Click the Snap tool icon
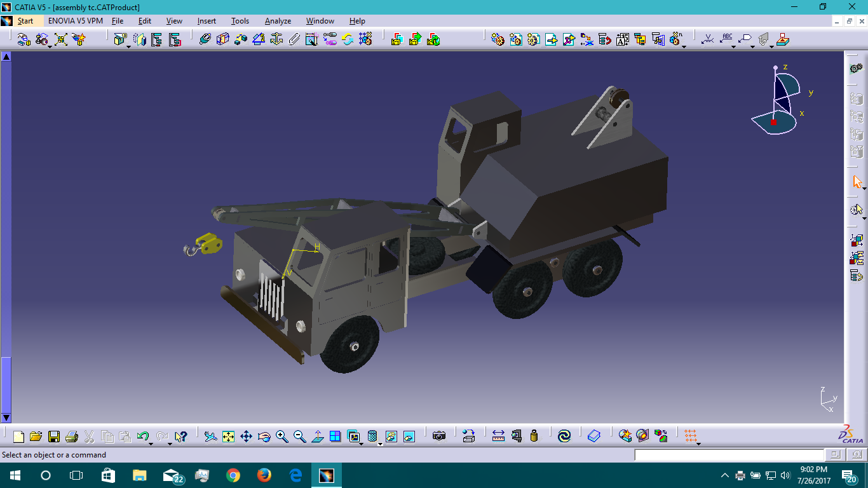This screenshot has width=868, height=488. coord(42,39)
